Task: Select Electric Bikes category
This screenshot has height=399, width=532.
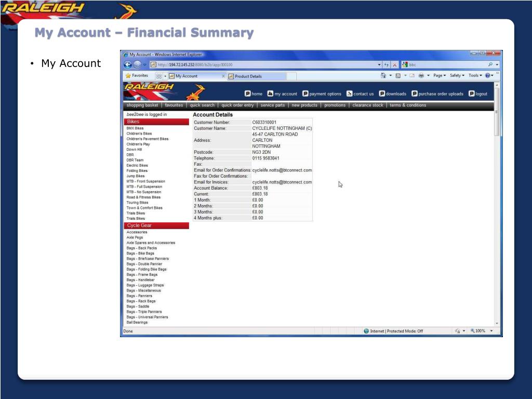Action: pos(137,166)
